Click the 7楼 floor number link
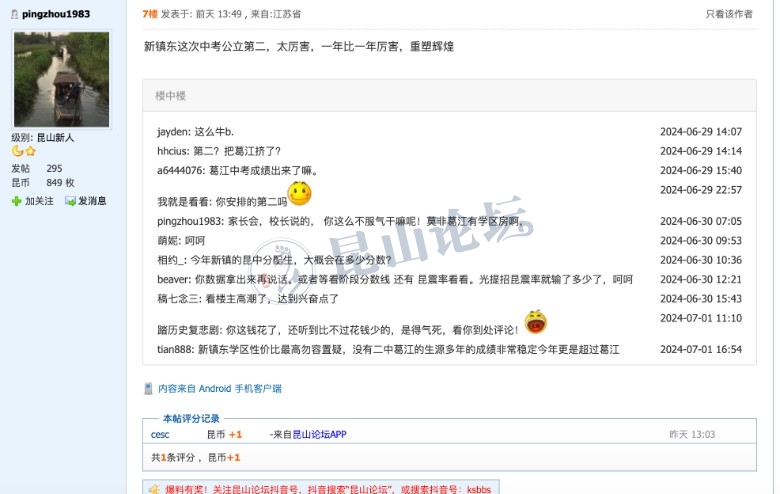This screenshot has height=494, width=780. coord(150,14)
